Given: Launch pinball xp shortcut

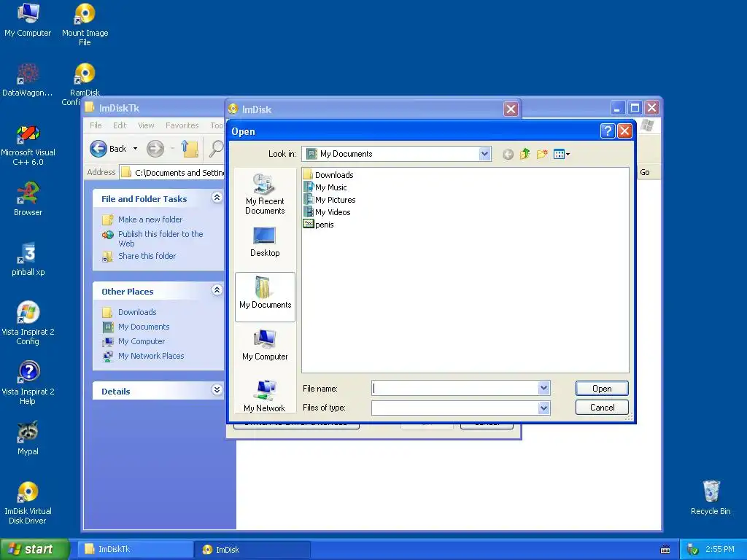Looking at the screenshot, I should [28, 259].
